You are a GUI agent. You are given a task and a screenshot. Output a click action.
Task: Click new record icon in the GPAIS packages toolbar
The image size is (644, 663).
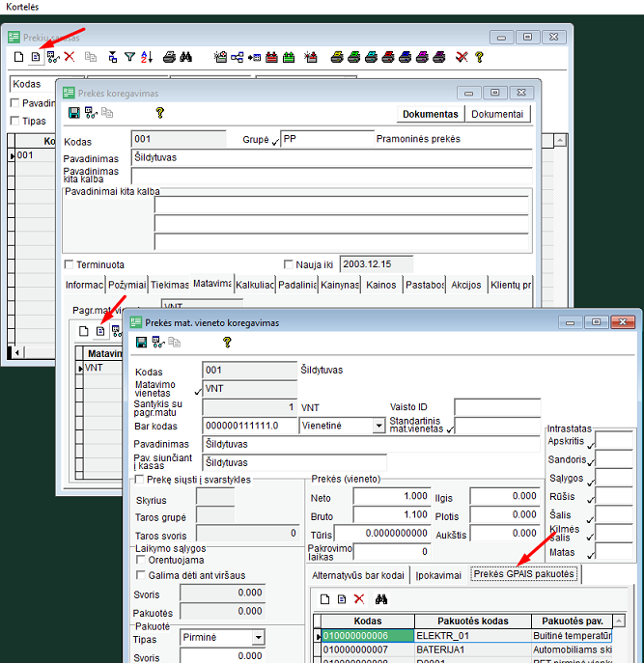click(323, 599)
